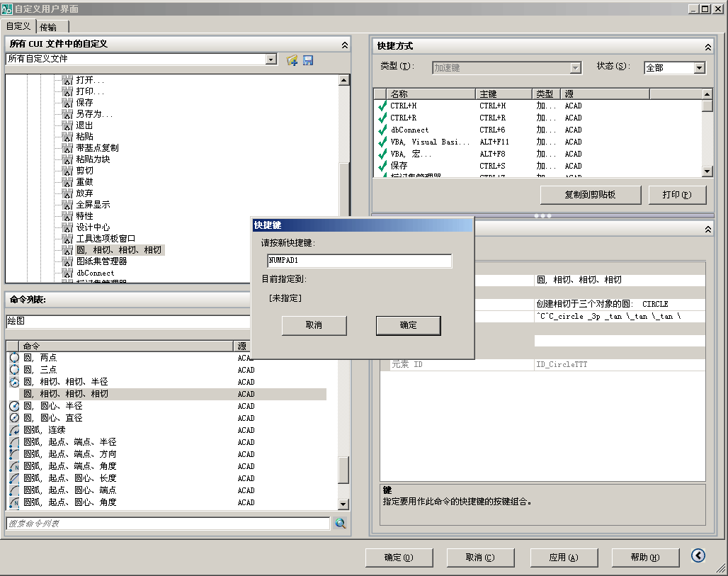Click the icon of command 圆, 两点

tap(14, 358)
